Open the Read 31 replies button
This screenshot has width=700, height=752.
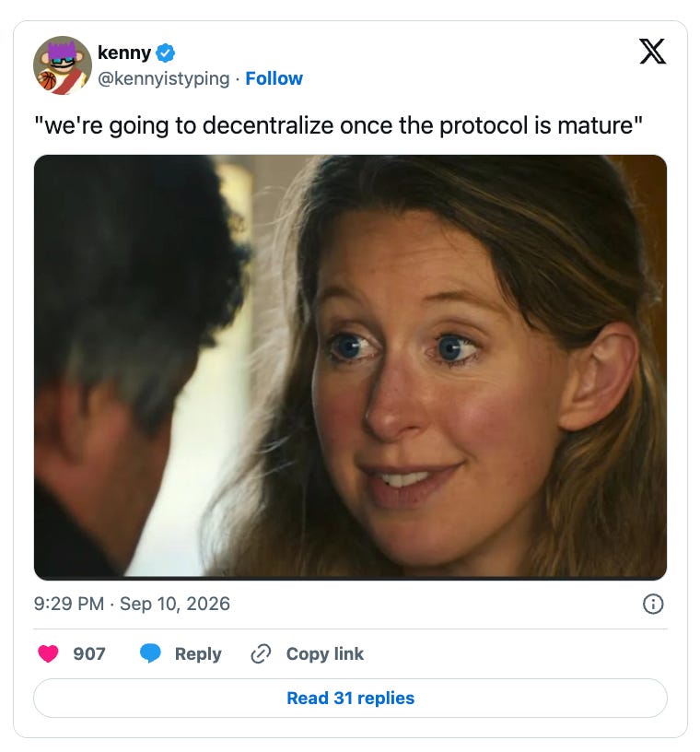coord(350,698)
